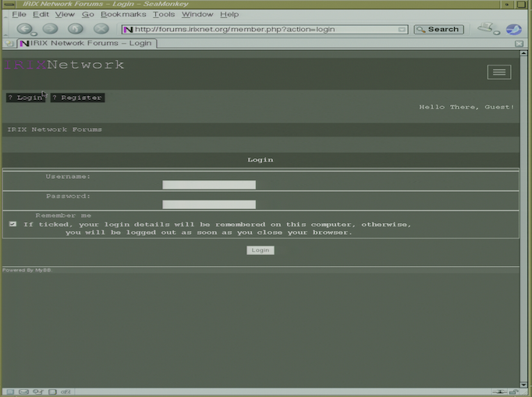Click the Register link in the forum header

pyautogui.click(x=77, y=97)
